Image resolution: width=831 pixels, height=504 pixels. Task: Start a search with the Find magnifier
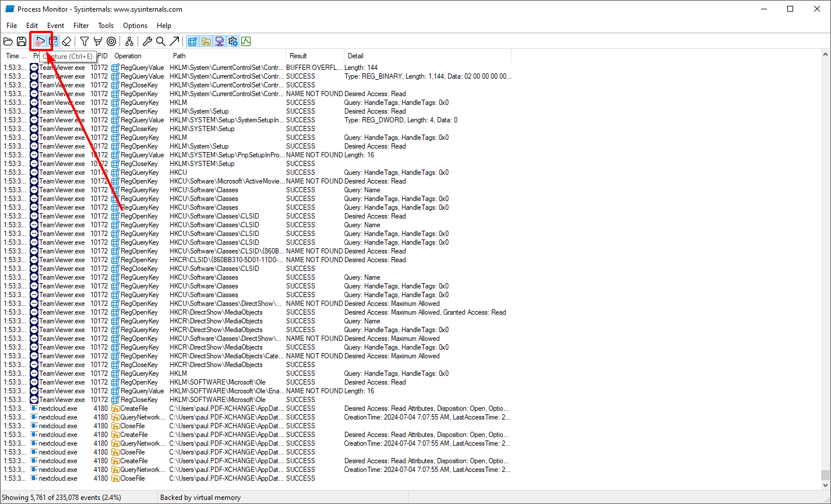point(160,41)
